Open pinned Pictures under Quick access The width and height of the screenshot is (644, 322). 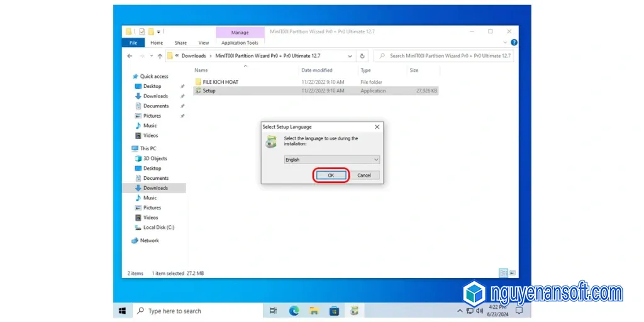(152, 116)
